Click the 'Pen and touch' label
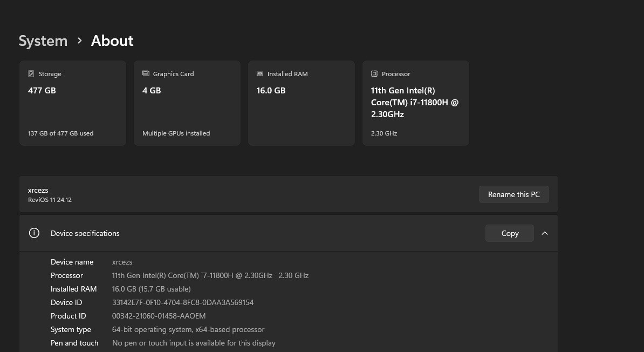The width and height of the screenshot is (644, 352). [74, 343]
